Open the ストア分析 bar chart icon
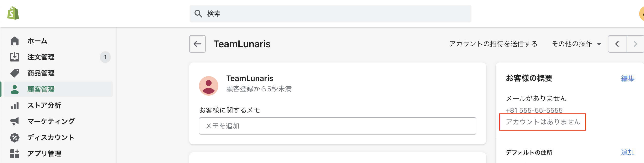The width and height of the screenshot is (644, 163). [x=14, y=105]
